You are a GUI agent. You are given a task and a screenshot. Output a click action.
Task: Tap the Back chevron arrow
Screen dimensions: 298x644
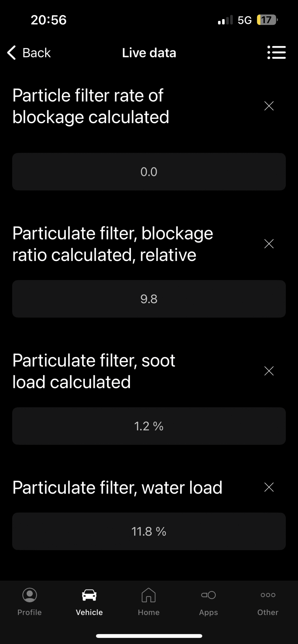pyautogui.click(x=12, y=53)
